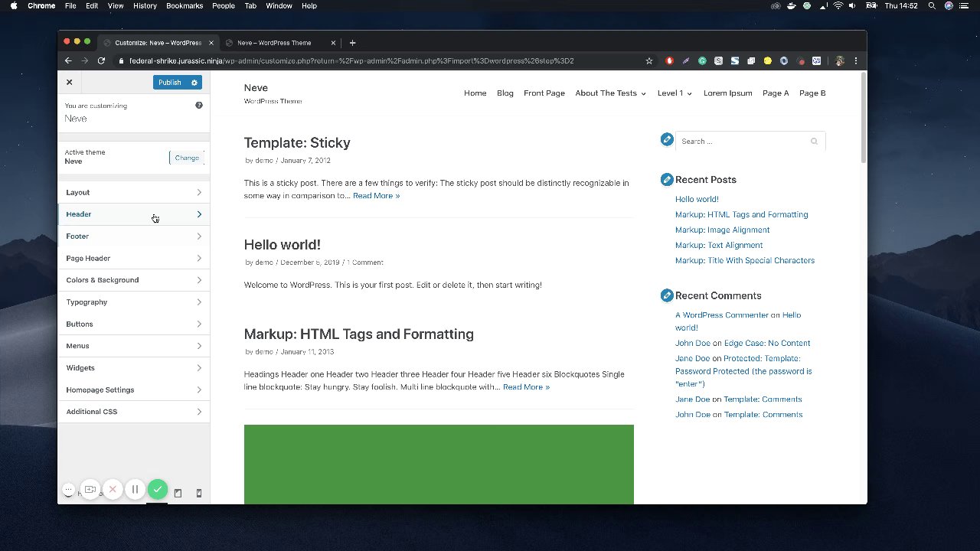Click the Front Page nav link
980x551 pixels.
[544, 93]
